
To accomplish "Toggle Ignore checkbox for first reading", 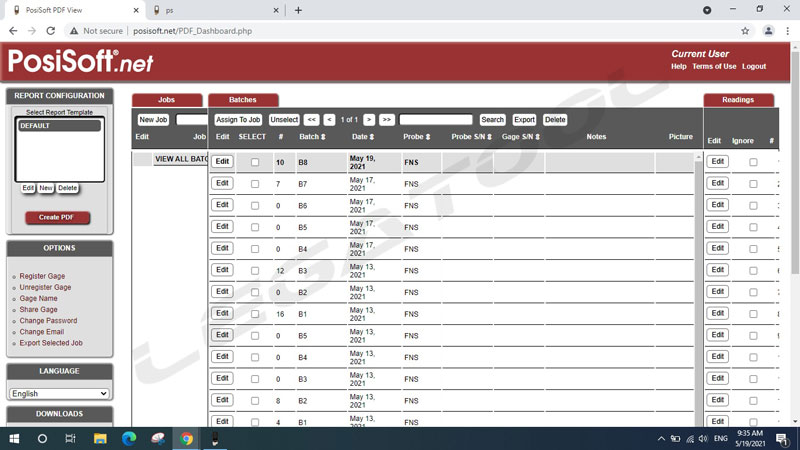I will point(753,162).
